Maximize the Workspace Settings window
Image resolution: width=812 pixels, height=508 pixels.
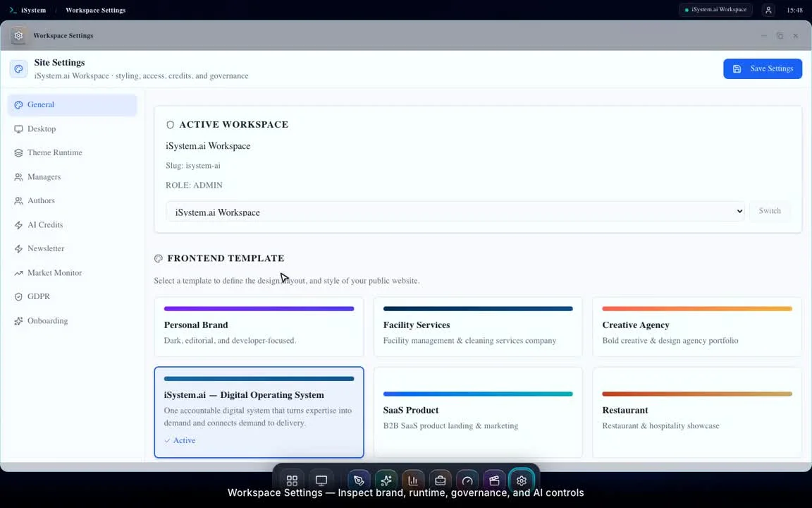(x=780, y=36)
